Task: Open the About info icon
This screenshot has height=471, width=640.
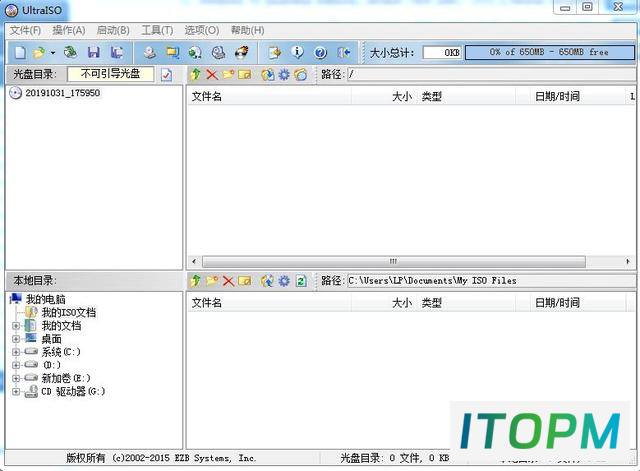Action: pos(297,52)
